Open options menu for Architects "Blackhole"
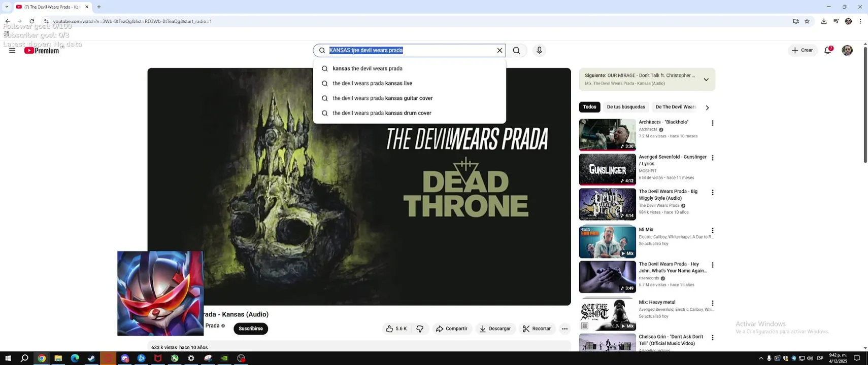868x365 pixels. coord(712,123)
